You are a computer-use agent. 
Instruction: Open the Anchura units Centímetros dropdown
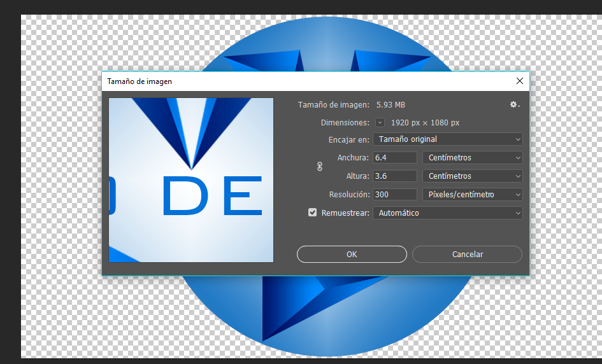pyautogui.click(x=473, y=158)
